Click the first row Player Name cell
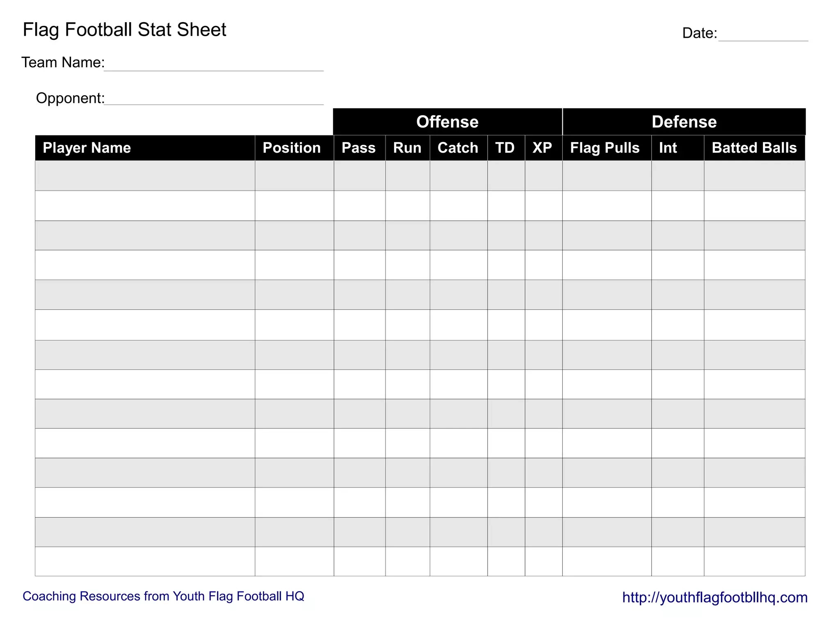840x630 pixels. [x=145, y=176]
